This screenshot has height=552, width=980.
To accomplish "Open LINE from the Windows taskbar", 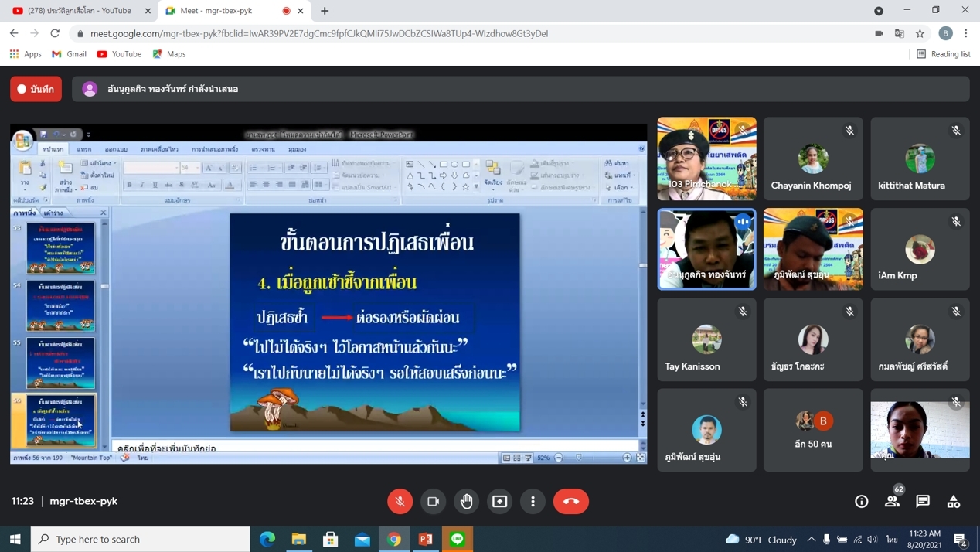I will (458, 539).
